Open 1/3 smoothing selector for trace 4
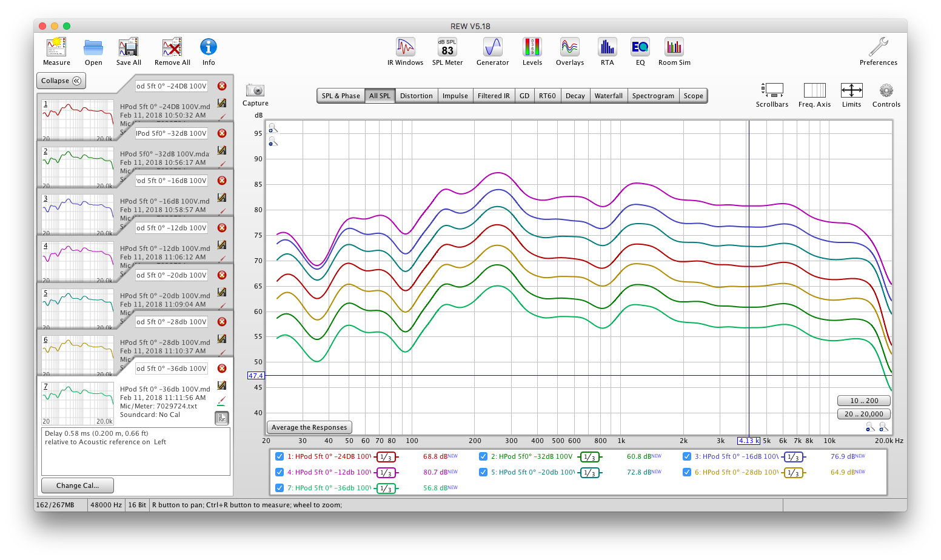941x560 pixels. click(x=386, y=473)
